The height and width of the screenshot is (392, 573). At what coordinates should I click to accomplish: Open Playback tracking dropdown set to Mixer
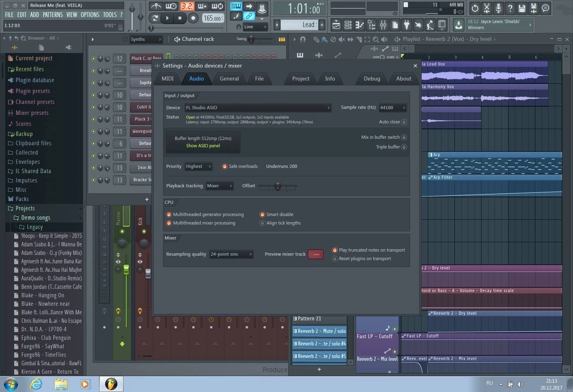(x=220, y=186)
